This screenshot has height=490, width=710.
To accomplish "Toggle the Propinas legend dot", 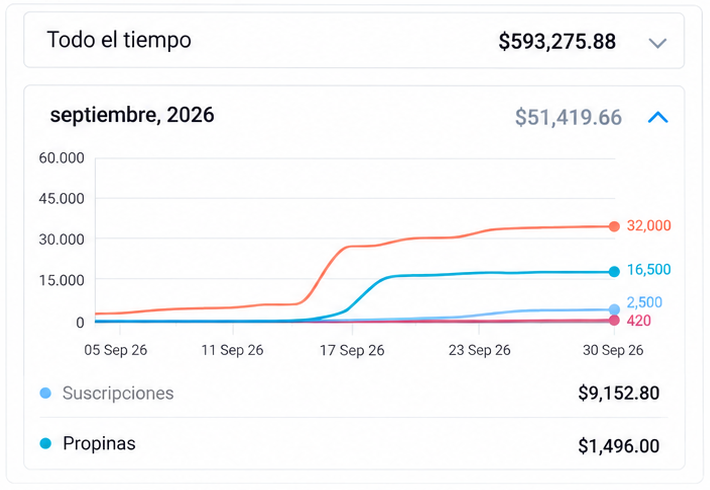I will point(45,443).
